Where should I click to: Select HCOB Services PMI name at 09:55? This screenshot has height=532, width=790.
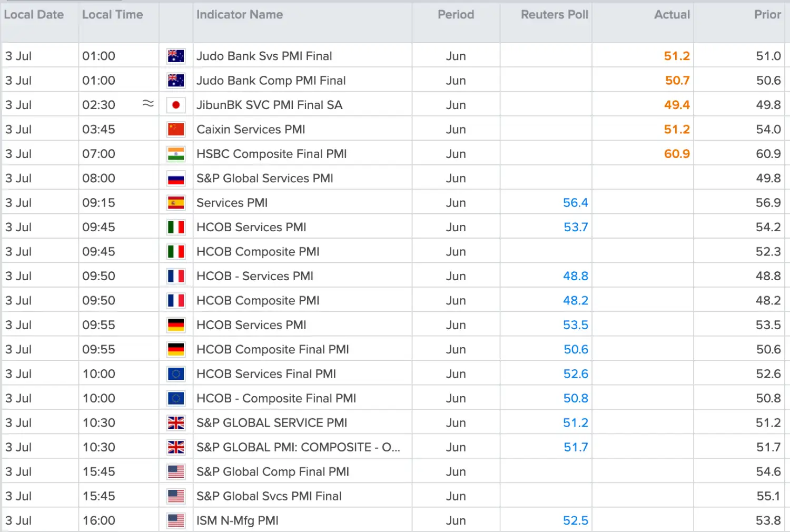tap(251, 326)
